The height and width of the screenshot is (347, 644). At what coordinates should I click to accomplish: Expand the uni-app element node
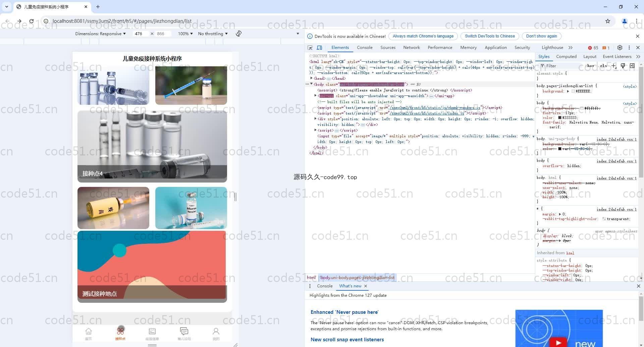(315, 96)
